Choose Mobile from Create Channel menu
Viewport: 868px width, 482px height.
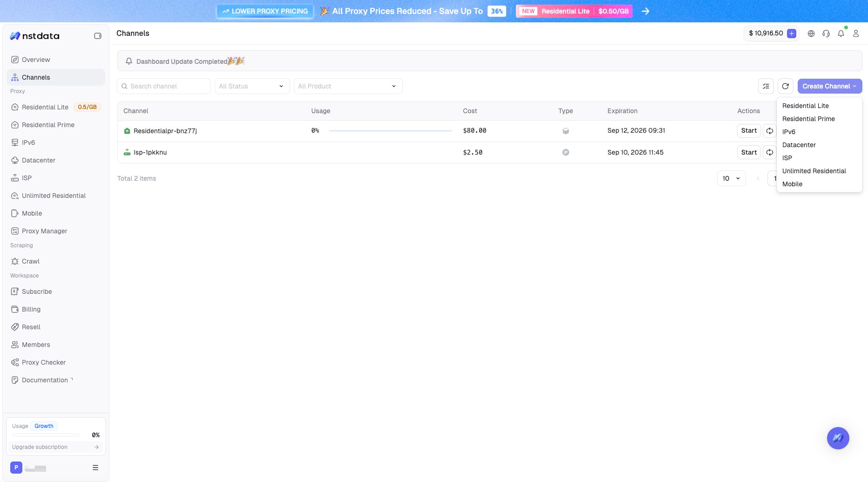coord(820,184)
